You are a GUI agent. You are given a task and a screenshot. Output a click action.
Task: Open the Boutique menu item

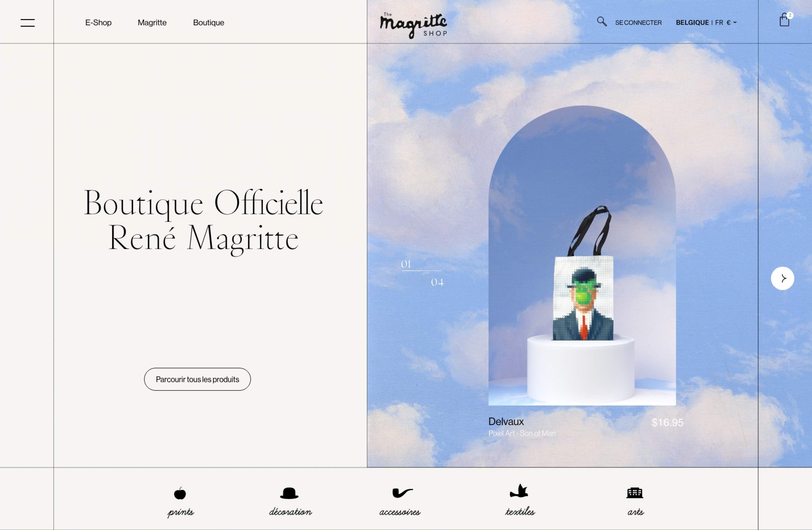tap(208, 22)
